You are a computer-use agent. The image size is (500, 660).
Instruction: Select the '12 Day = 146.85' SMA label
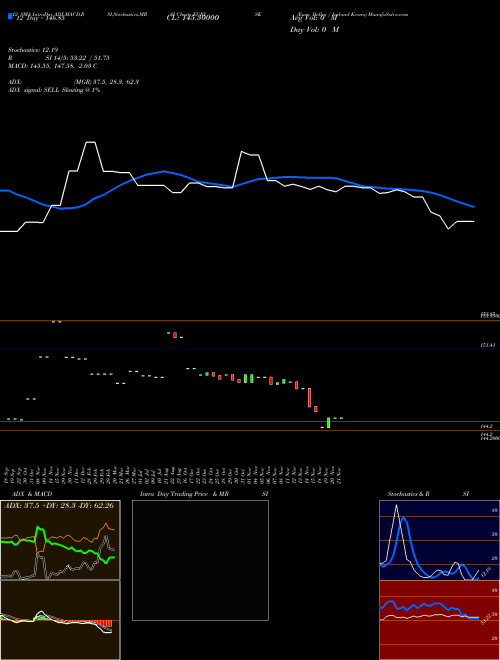(x=40, y=18)
